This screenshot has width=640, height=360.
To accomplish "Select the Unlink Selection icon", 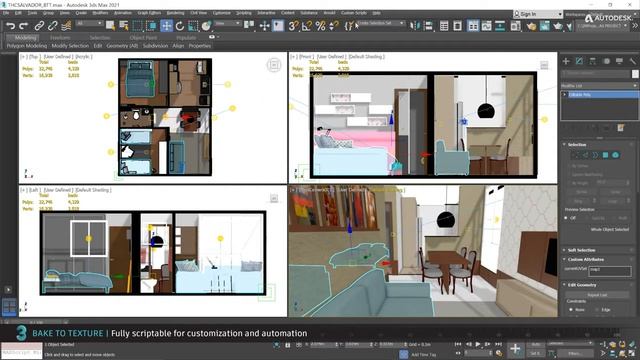I will pyautogui.click(x=52, y=26).
